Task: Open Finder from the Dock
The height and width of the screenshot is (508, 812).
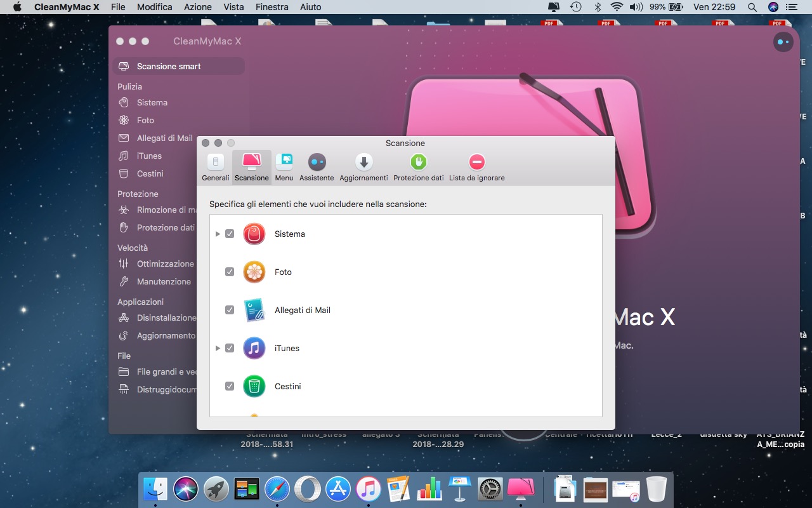Action: click(155, 489)
